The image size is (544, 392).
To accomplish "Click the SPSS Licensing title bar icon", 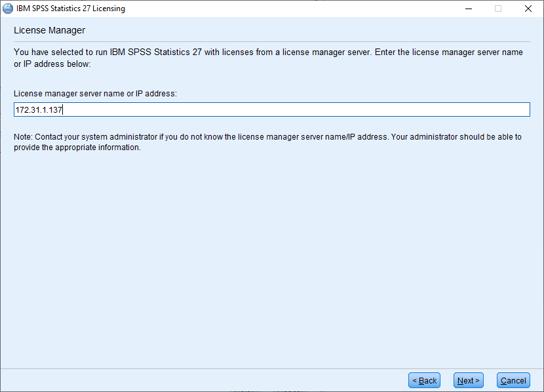I will [8, 9].
